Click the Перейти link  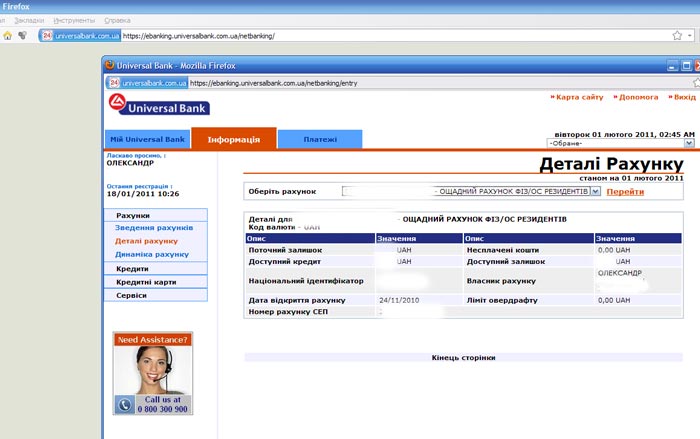625,192
